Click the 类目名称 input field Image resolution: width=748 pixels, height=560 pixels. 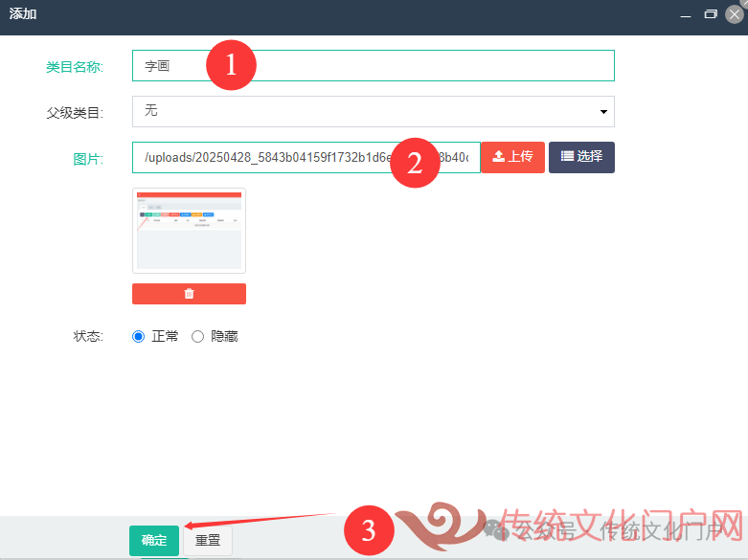[374, 66]
